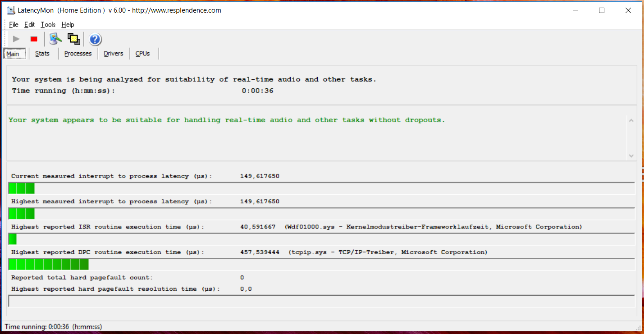Open the Edit menu
The height and width of the screenshot is (334, 644).
click(x=29, y=25)
